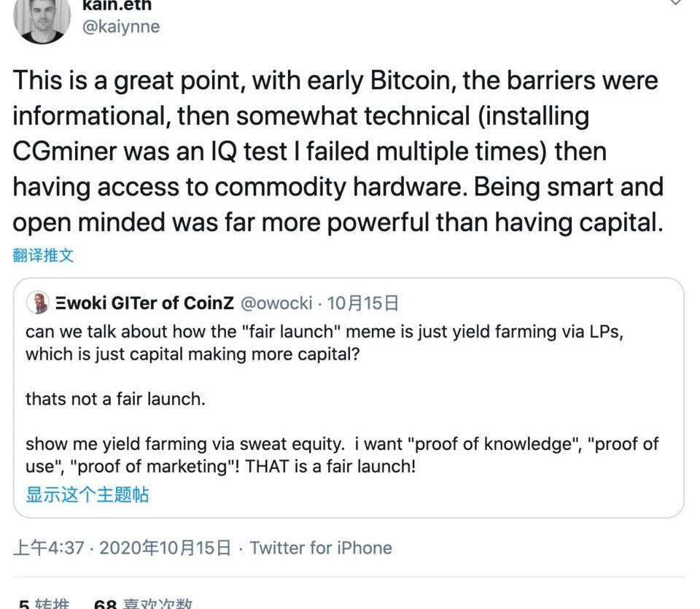
Task: Click the line "thats not a fair launch."
Action: pyautogui.click(x=115, y=399)
